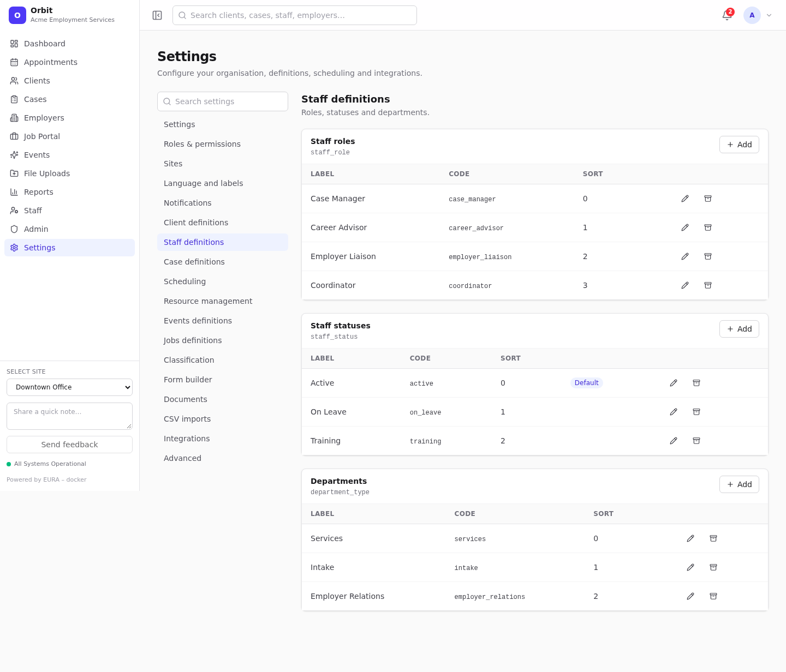Archive the Employer Relations department

[x=713, y=596]
